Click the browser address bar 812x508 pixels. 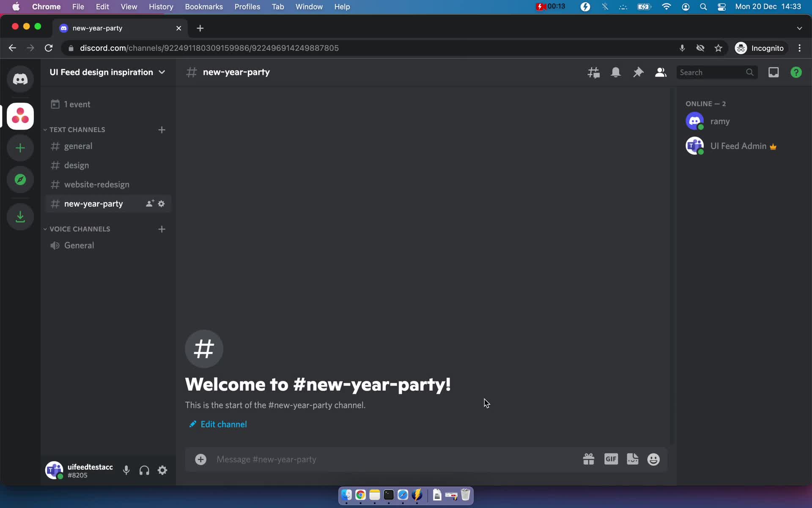pos(368,48)
